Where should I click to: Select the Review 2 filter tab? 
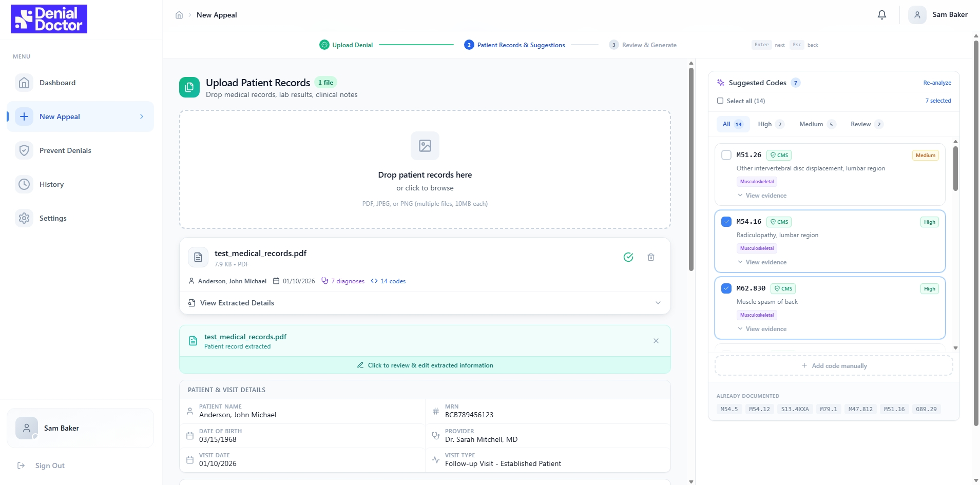(x=867, y=124)
